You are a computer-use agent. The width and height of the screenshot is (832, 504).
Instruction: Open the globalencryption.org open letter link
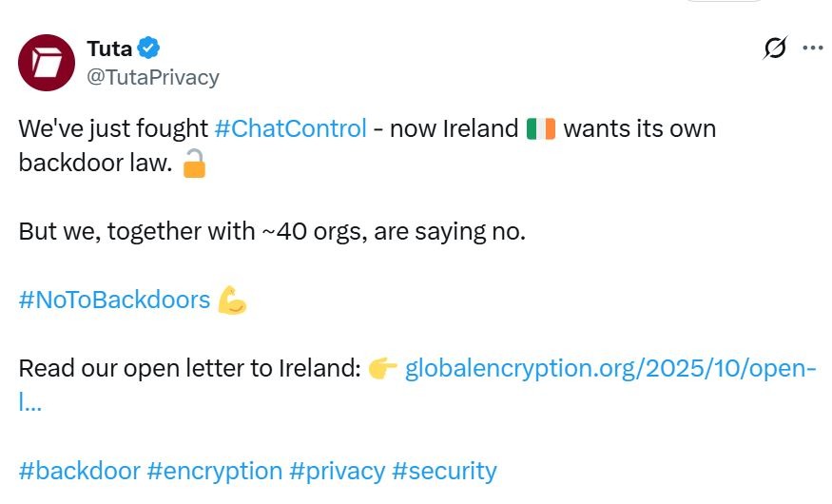tap(609, 369)
